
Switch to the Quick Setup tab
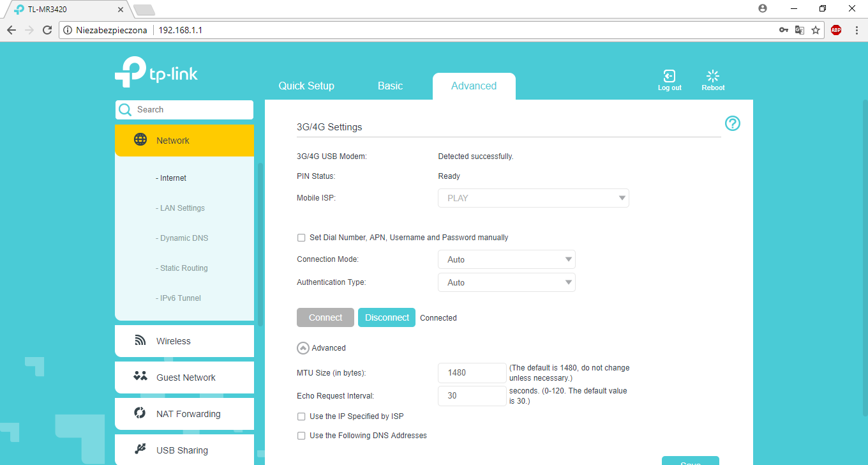(306, 86)
